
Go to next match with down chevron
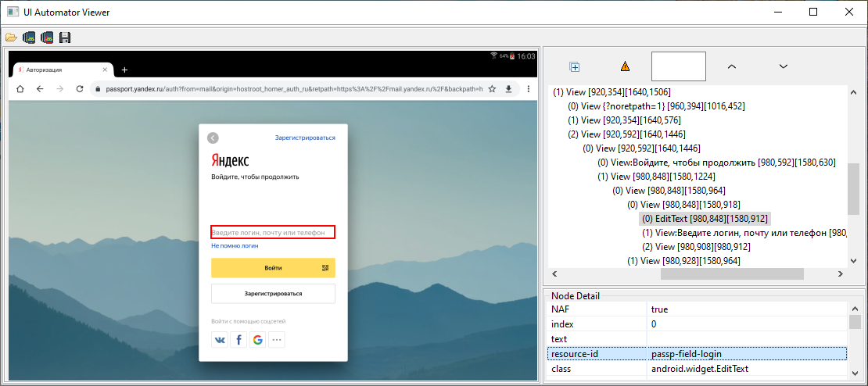pos(784,66)
